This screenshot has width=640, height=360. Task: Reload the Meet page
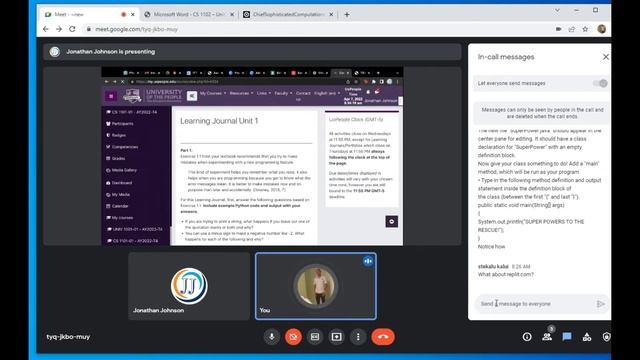tap(72, 29)
